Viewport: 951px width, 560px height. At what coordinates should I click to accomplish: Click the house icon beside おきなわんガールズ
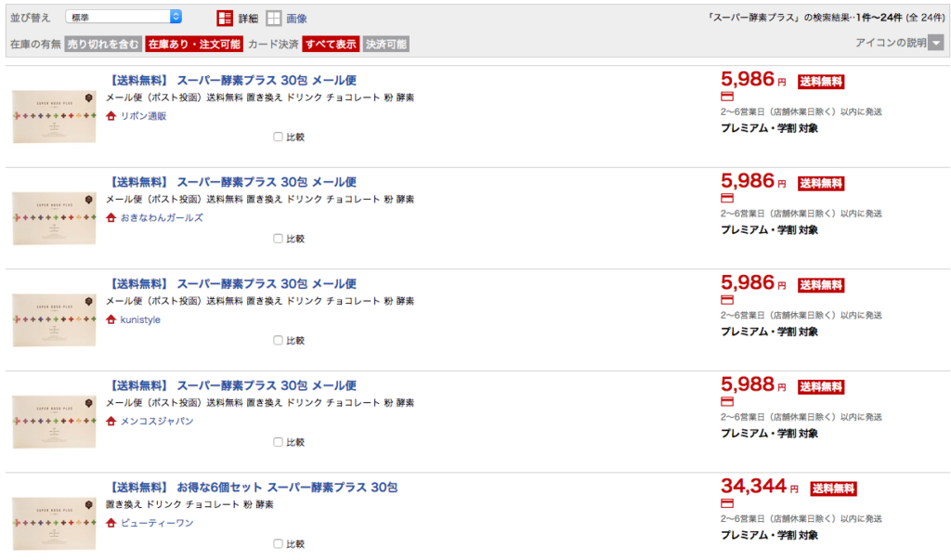(x=111, y=217)
